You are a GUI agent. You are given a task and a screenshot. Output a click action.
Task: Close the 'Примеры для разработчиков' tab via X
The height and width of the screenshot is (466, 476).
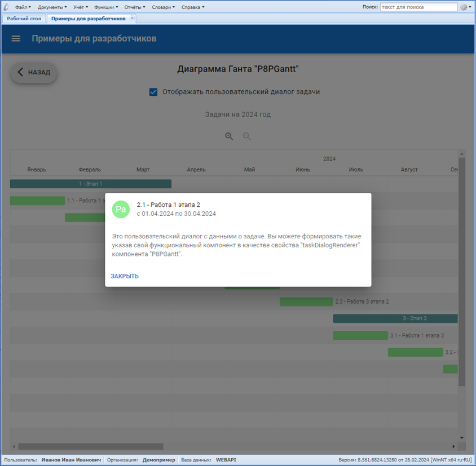[133, 18]
